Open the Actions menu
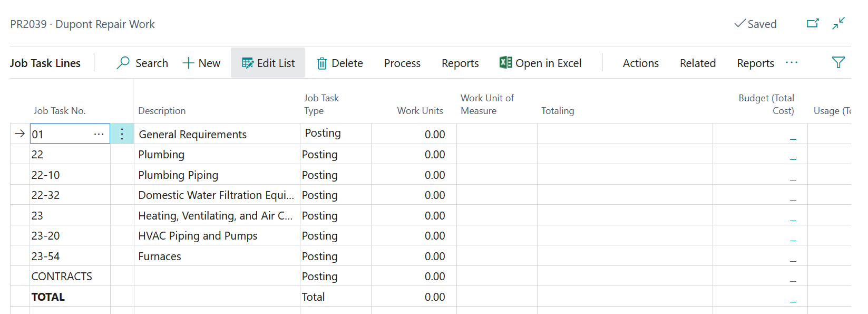The image size is (868, 314). tap(640, 63)
